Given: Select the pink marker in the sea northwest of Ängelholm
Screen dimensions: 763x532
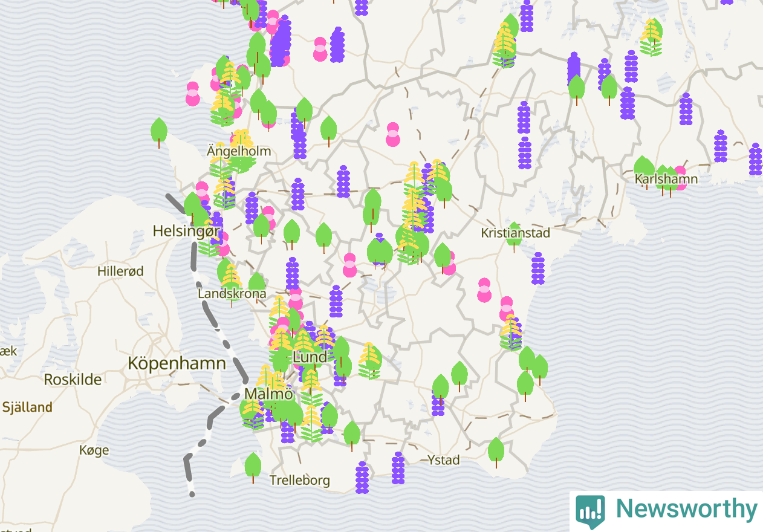Looking at the screenshot, I should click(x=193, y=94).
